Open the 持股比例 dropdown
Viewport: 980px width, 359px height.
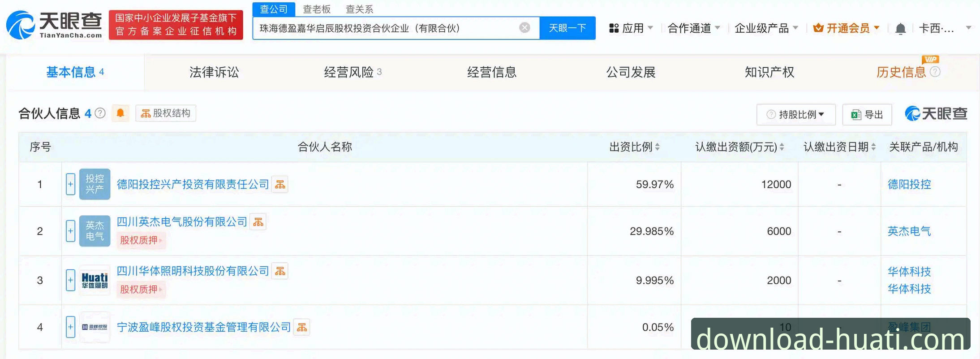coord(796,115)
